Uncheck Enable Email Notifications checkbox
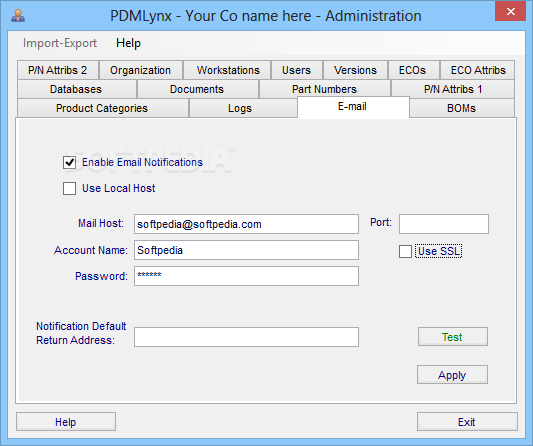Image resolution: width=533 pixels, height=446 pixels. (69, 162)
